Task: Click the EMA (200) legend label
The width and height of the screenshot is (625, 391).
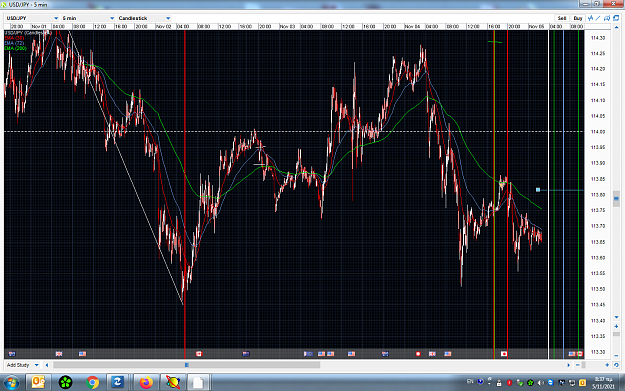Action: click(x=16, y=48)
